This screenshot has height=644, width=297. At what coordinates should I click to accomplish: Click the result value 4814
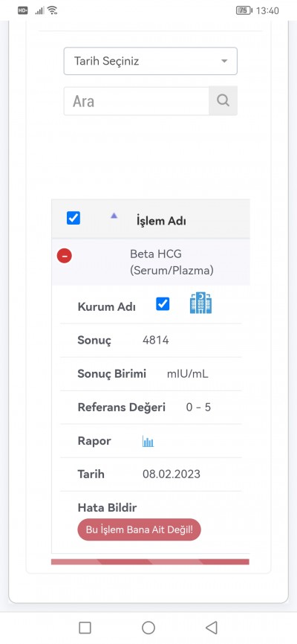coord(156,340)
